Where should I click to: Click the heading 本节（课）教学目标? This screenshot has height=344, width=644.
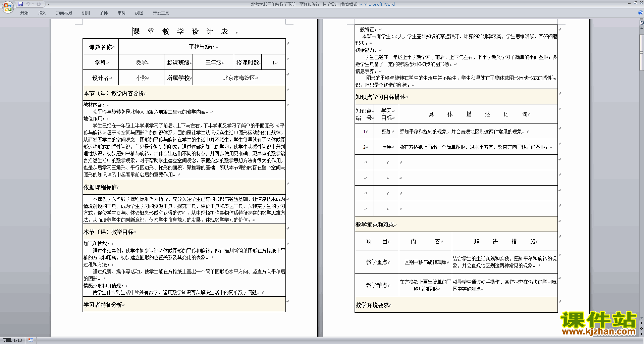tap(109, 232)
